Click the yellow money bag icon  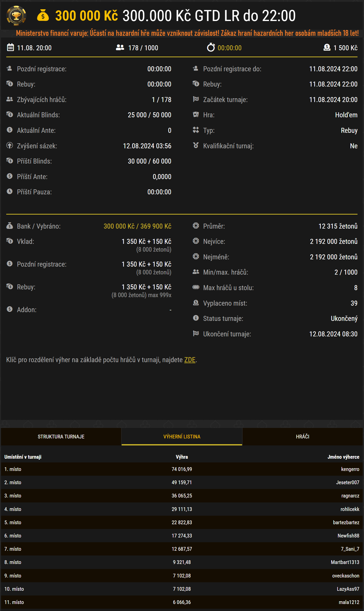[x=43, y=16]
